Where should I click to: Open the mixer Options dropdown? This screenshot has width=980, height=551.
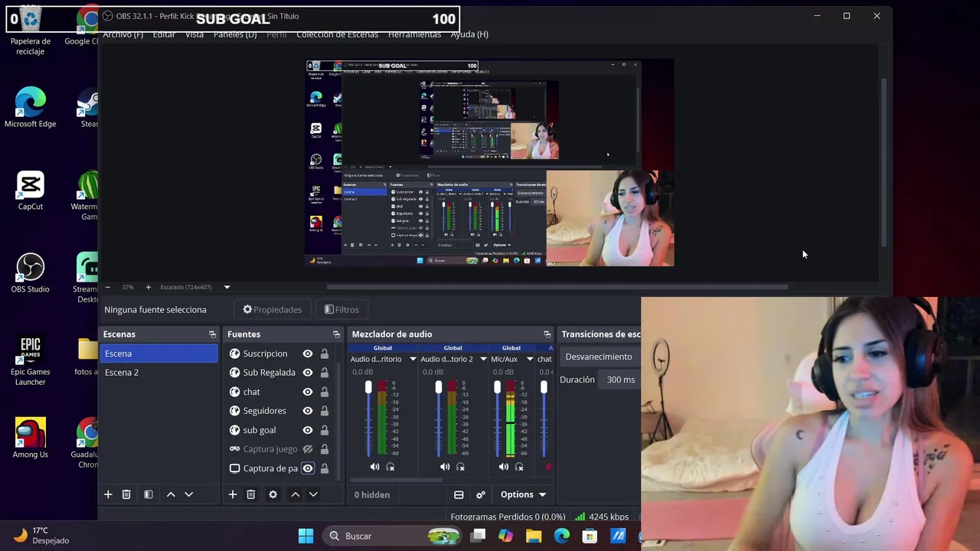coord(523,494)
